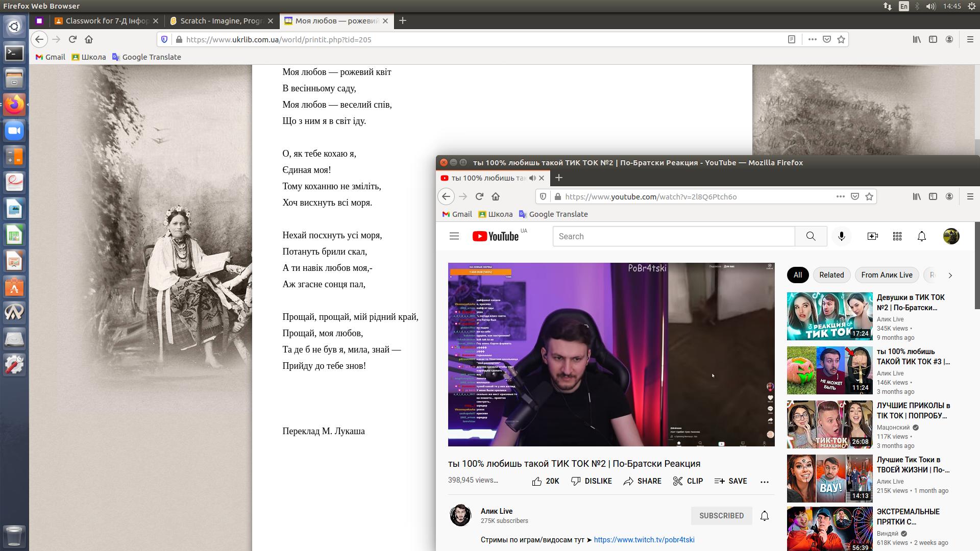The image size is (980, 551).
Task: Click the SUBSCRIBED button
Action: [721, 516]
